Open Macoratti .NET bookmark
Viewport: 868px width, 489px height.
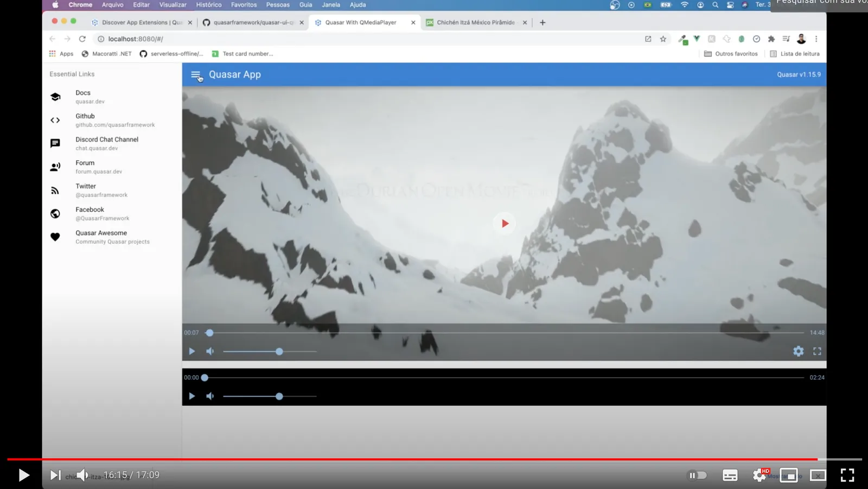(x=107, y=54)
